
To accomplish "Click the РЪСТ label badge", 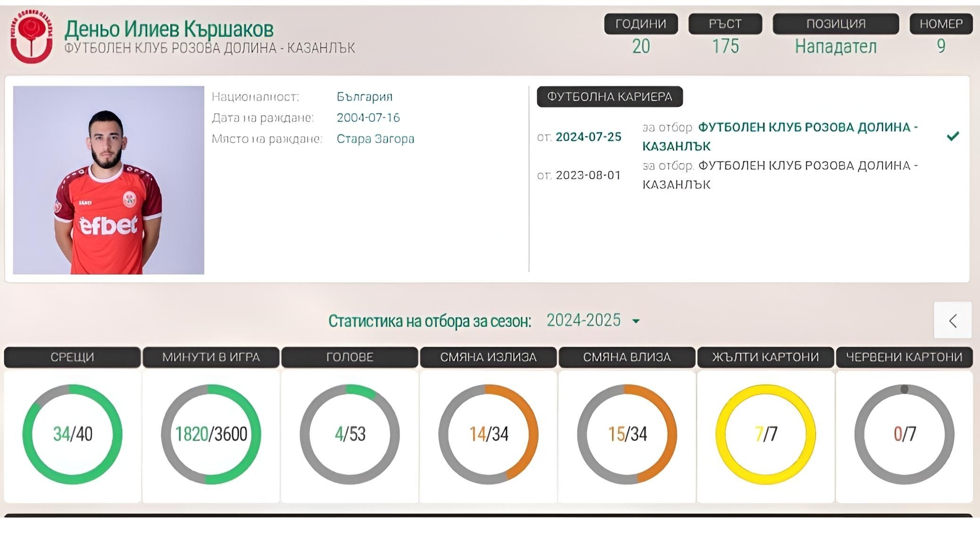I will [x=725, y=24].
